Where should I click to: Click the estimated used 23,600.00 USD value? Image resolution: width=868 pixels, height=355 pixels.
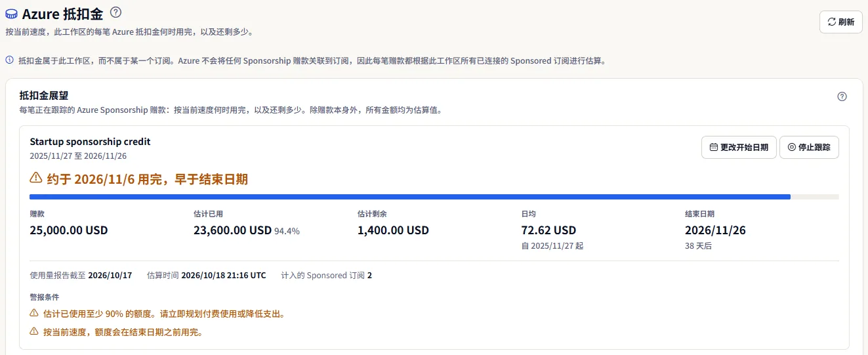click(232, 230)
